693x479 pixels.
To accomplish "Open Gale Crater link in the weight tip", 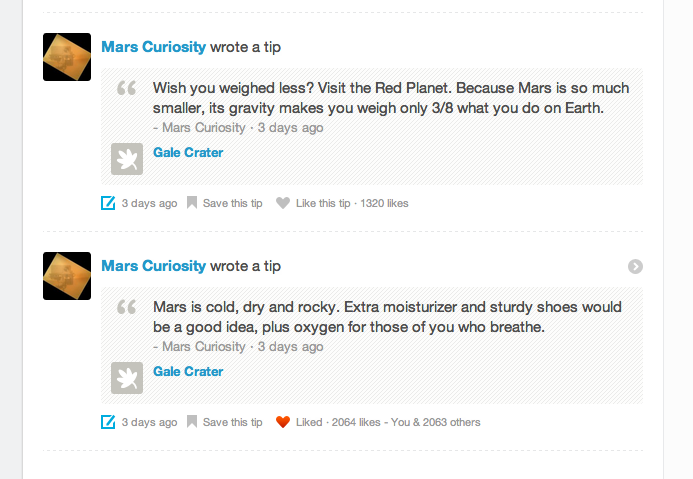I will (188, 152).
